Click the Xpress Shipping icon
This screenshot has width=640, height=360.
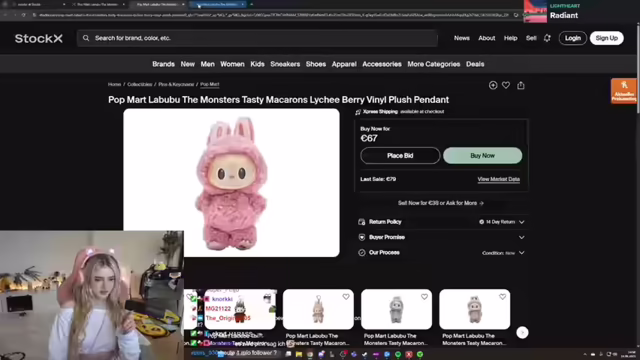[358, 112]
